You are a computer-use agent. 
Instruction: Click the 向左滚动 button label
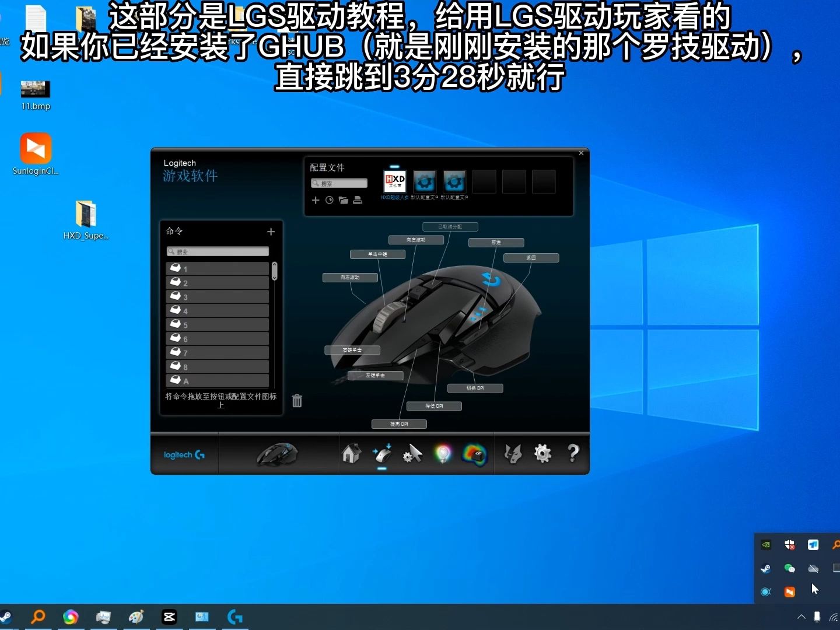point(416,240)
